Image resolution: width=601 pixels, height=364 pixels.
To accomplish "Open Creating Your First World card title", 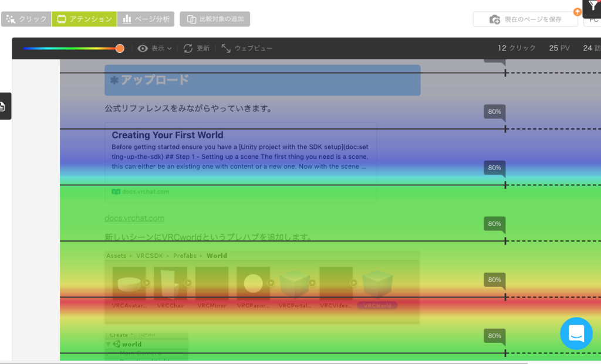I will (167, 135).
